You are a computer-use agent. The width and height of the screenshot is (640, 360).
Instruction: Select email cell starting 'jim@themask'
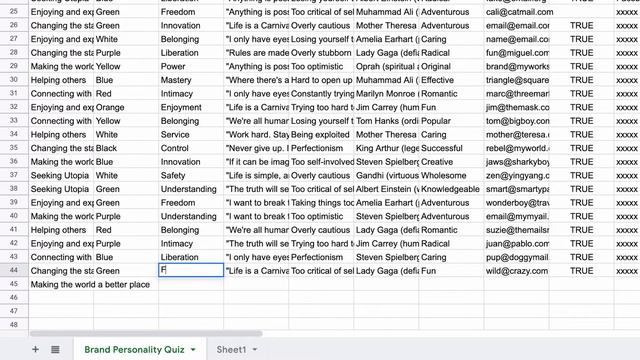click(x=517, y=107)
